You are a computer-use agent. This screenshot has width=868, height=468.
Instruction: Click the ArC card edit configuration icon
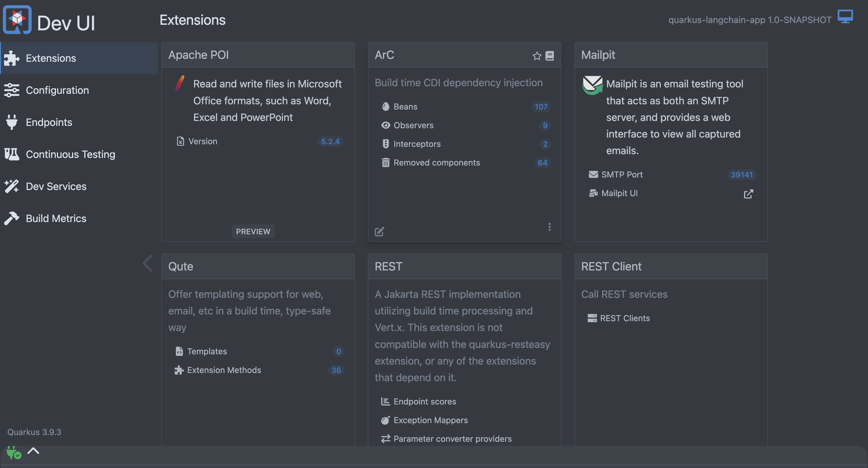(x=379, y=231)
